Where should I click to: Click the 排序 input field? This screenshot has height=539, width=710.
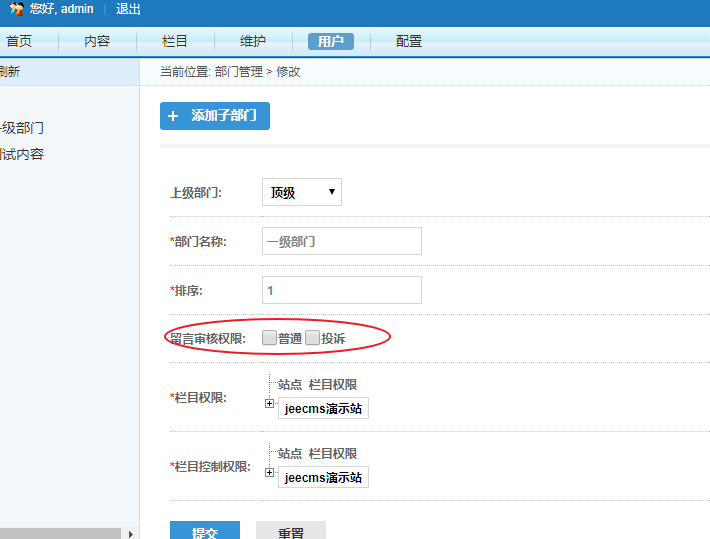342,290
